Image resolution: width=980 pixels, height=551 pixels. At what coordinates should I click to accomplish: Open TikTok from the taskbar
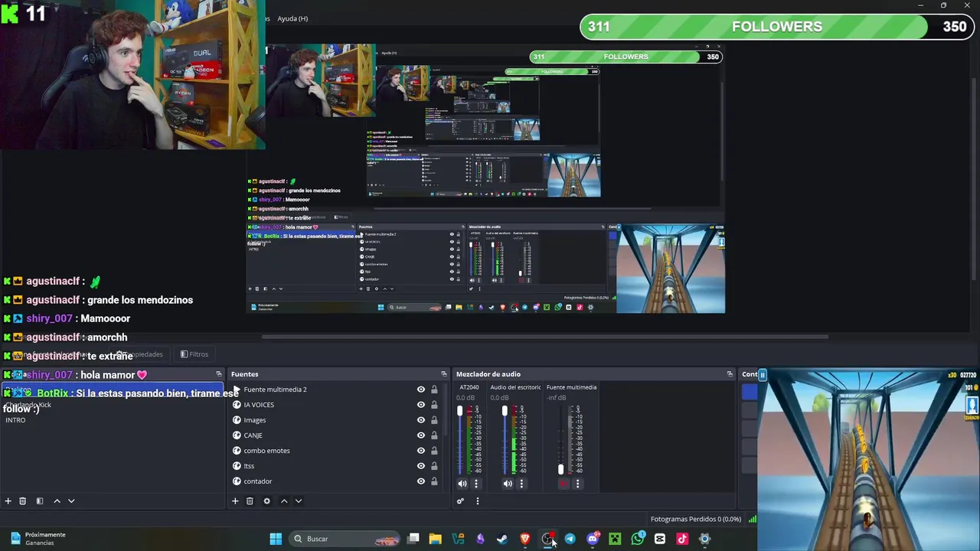pos(682,539)
